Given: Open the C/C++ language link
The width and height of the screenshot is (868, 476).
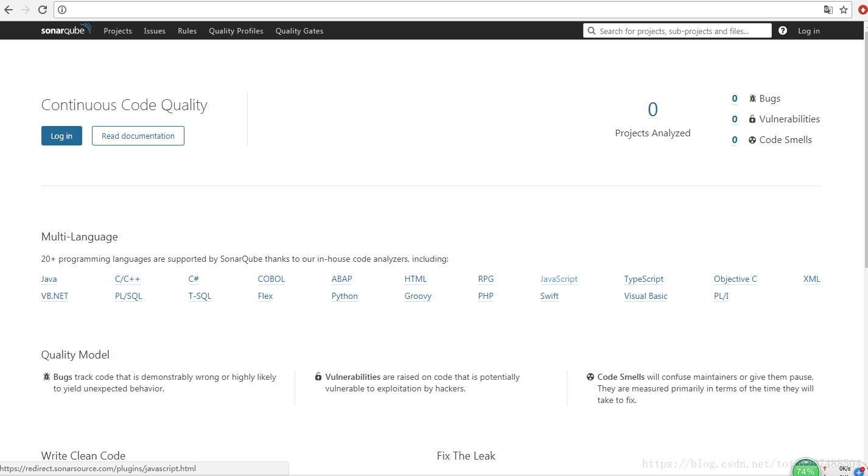Looking at the screenshot, I should (x=128, y=279).
